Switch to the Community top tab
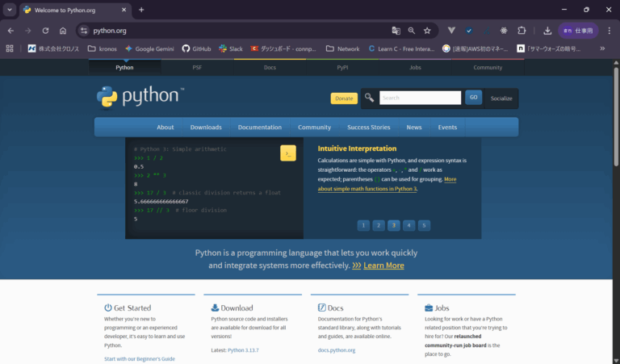 tap(488, 68)
